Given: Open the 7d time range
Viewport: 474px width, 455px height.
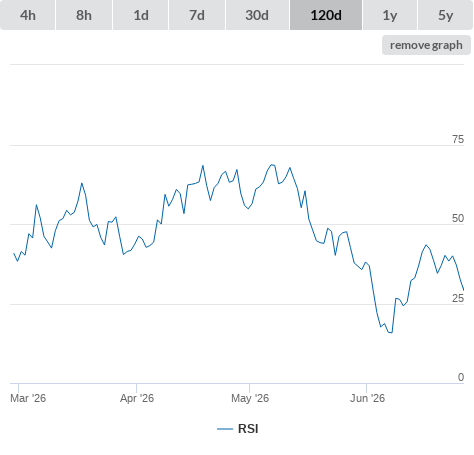Looking at the screenshot, I should click(x=197, y=15).
